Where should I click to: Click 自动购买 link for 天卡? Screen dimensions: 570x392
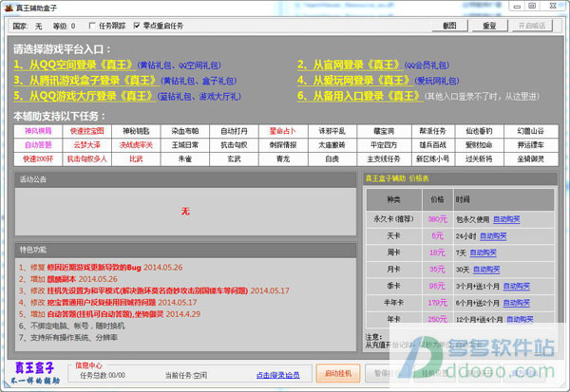pos(493,236)
